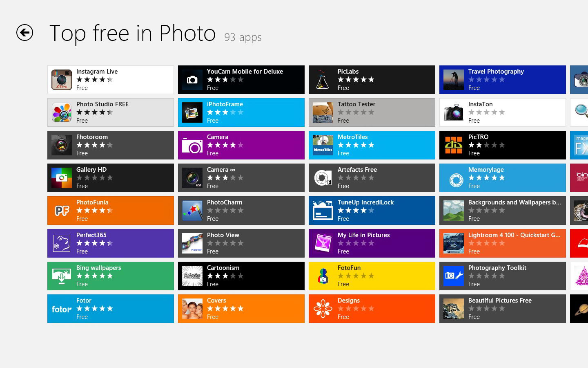The height and width of the screenshot is (368, 588).
Task: Click the MetroTiles icon
Action: [323, 145]
